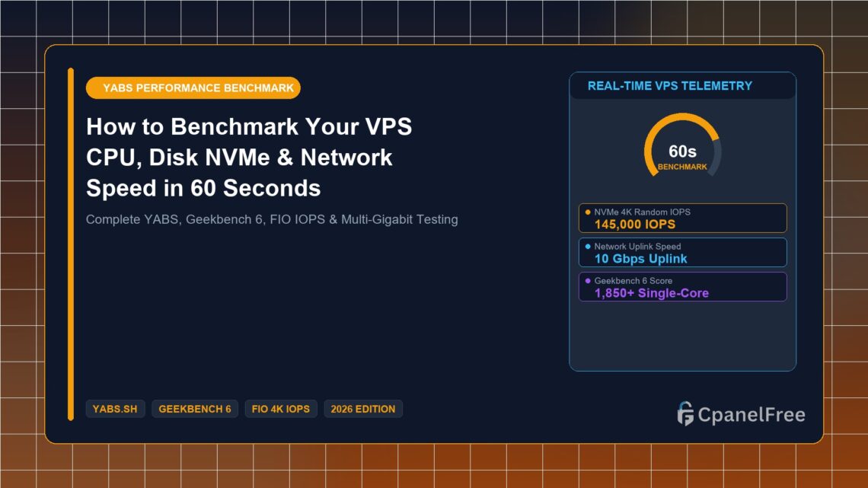Screen dimensions: 868x488
Task: Select the GEEKBENCH 6 tag
Action: pyautogui.click(x=195, y=409)
